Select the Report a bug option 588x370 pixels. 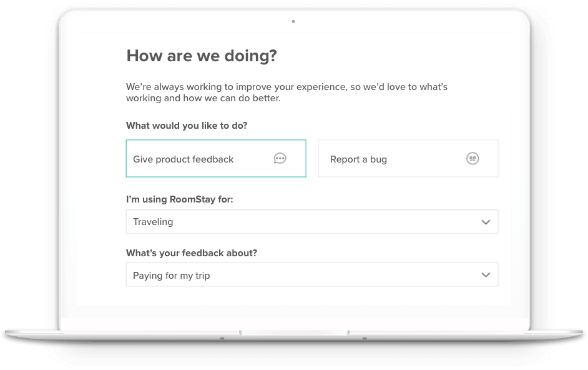coord(408,158)
